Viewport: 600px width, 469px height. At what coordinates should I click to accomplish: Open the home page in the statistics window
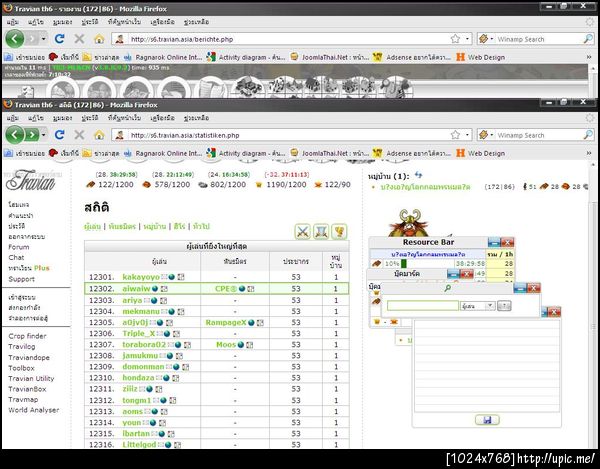99,135
